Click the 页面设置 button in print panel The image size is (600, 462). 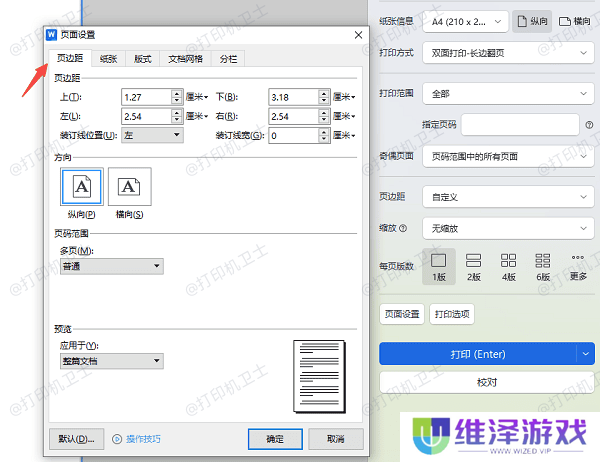(x=402, y=314)
